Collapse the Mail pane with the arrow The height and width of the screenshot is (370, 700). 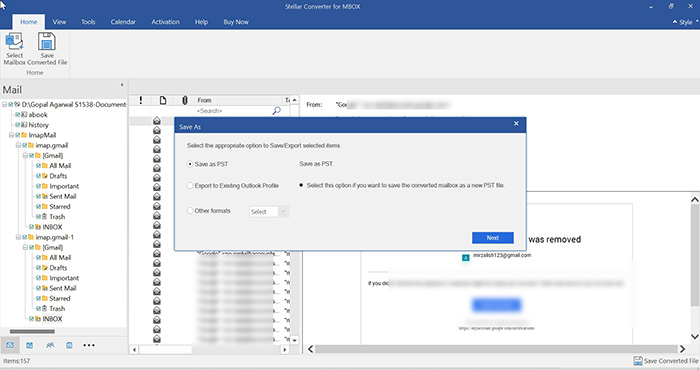(x=121, y=85)
